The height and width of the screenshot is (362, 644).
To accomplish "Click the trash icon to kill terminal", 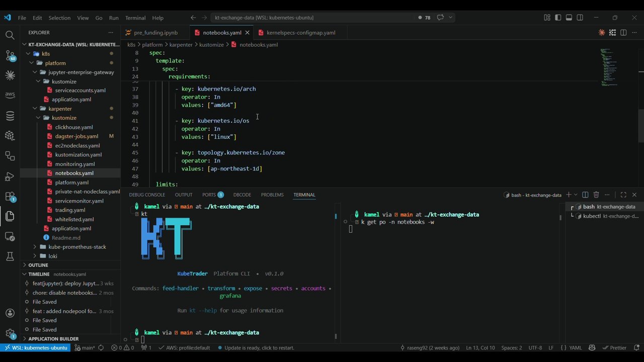I will pos(596,195).
